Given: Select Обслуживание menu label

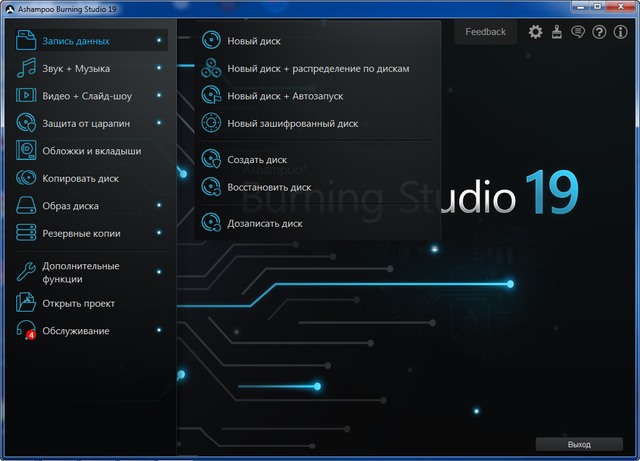Looking at the screenshot, I should coord(76,331).
